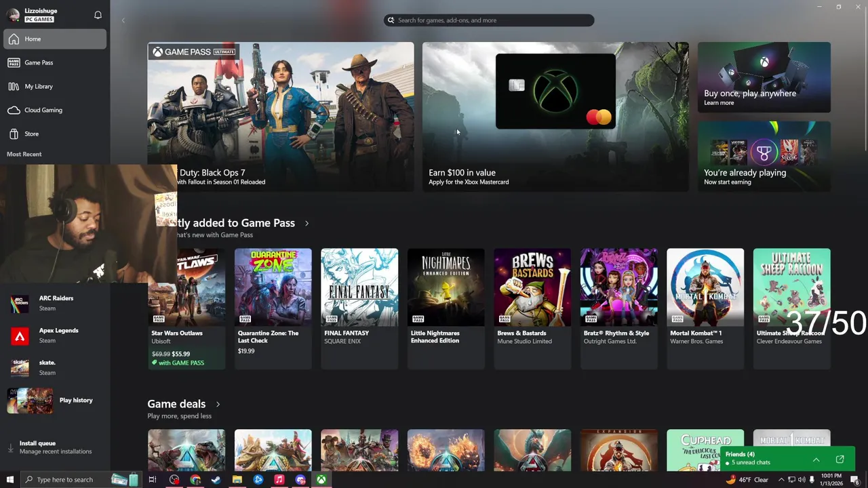Click the SQUARE ENIX publisher text
868x488 pixels.
(342, 342)
